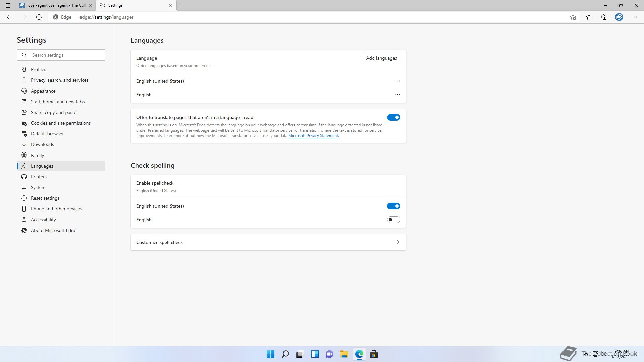The width and height of the screenshot is (644, 362).
Task: Click the profile avatar icon
Action: click(x=619, y=17)
